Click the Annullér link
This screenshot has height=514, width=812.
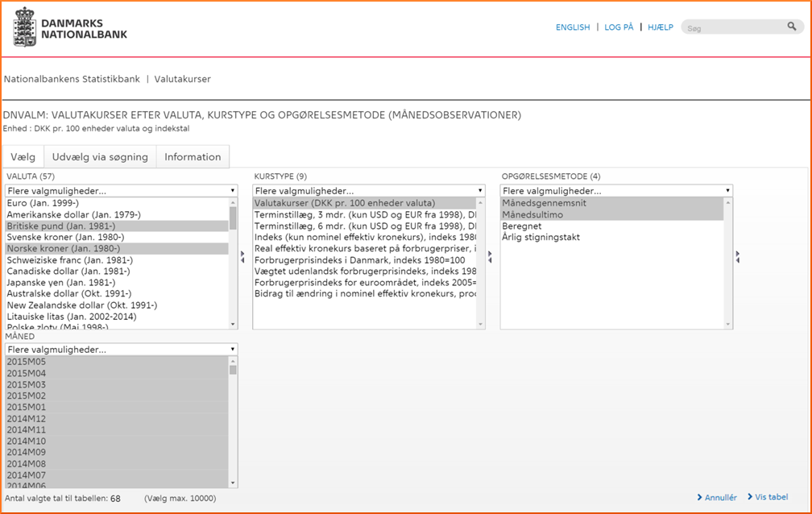click(x=720, y=498)
